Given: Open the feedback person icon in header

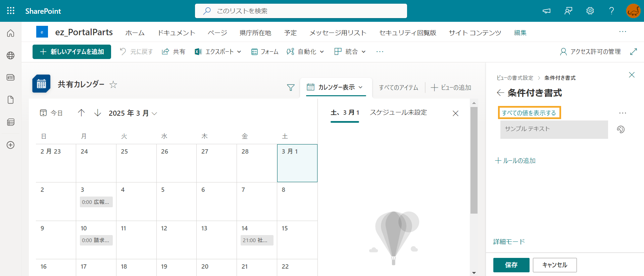Looking at the screenshot, I should [568, 11].
